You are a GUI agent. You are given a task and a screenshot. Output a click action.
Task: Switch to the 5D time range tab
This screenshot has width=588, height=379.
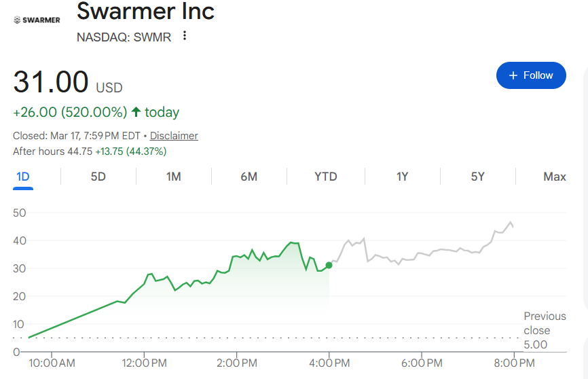coord(98,177)
